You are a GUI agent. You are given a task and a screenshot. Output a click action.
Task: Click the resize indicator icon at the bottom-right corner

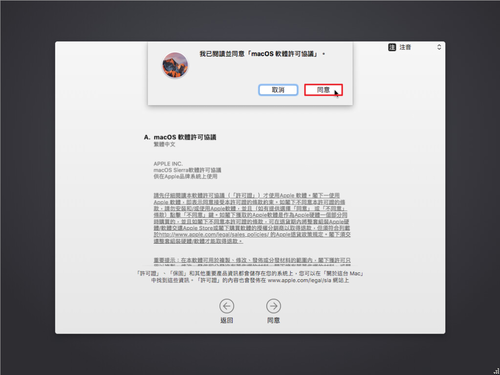(x=496, y=371)
